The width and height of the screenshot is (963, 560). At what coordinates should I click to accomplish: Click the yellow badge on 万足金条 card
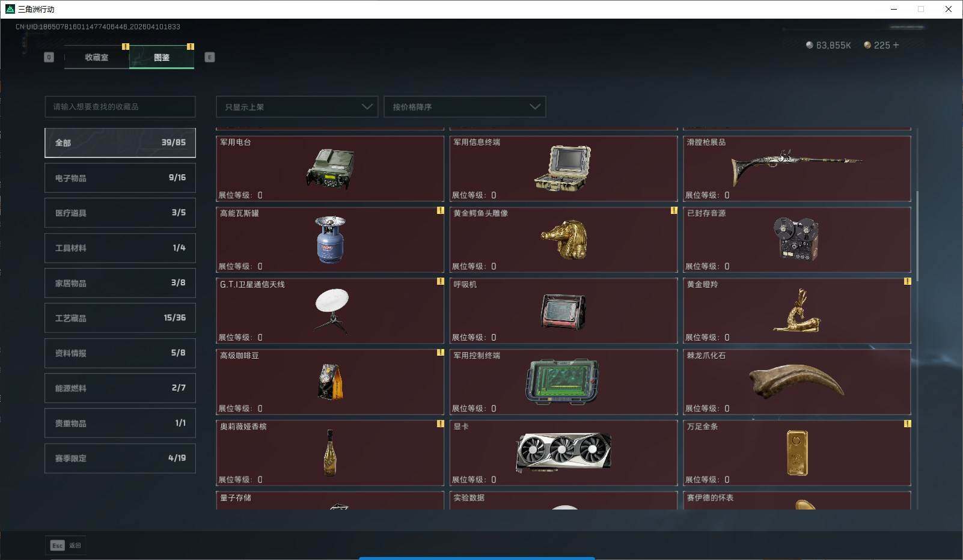pos(907,425)
